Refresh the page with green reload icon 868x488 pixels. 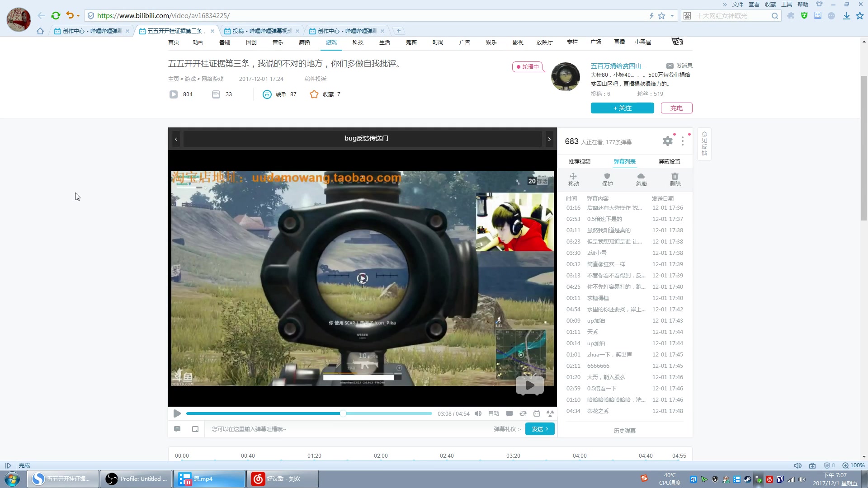tap(56, 15)
